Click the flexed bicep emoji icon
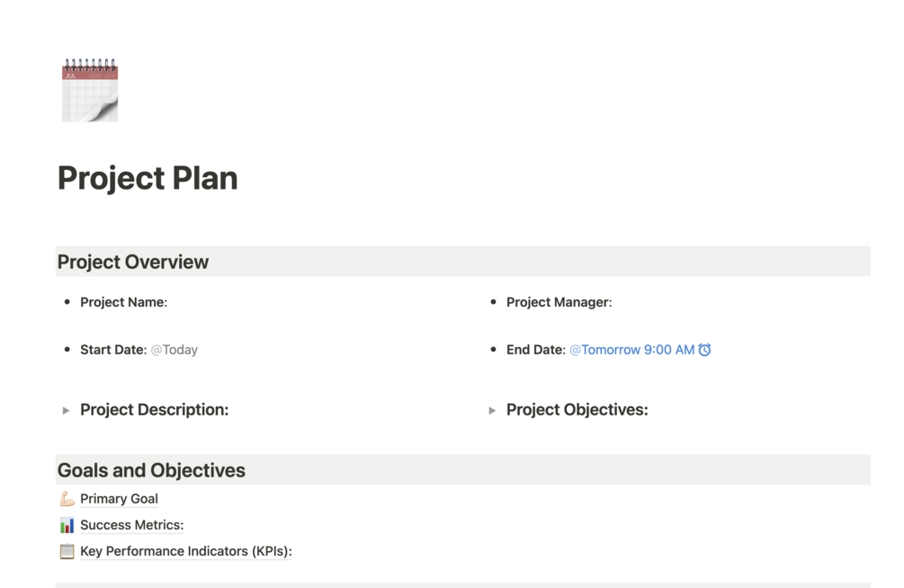The image size is (904, 588). click(x=67, y=499)
